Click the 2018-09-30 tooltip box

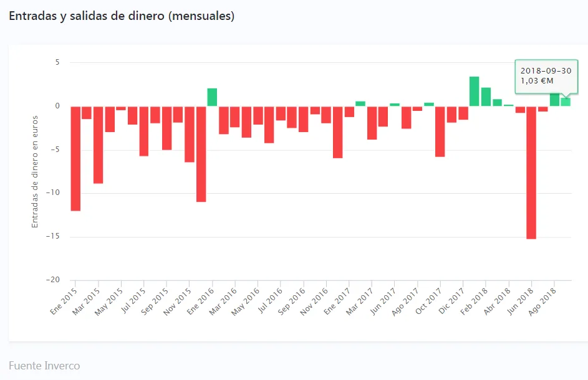point(546,76)
